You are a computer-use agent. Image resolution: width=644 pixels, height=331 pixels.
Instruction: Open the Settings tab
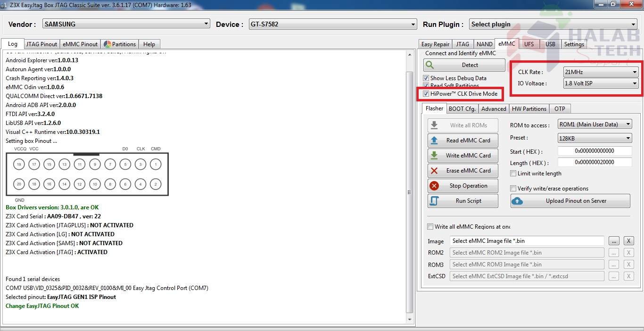(x=574, y=44)
